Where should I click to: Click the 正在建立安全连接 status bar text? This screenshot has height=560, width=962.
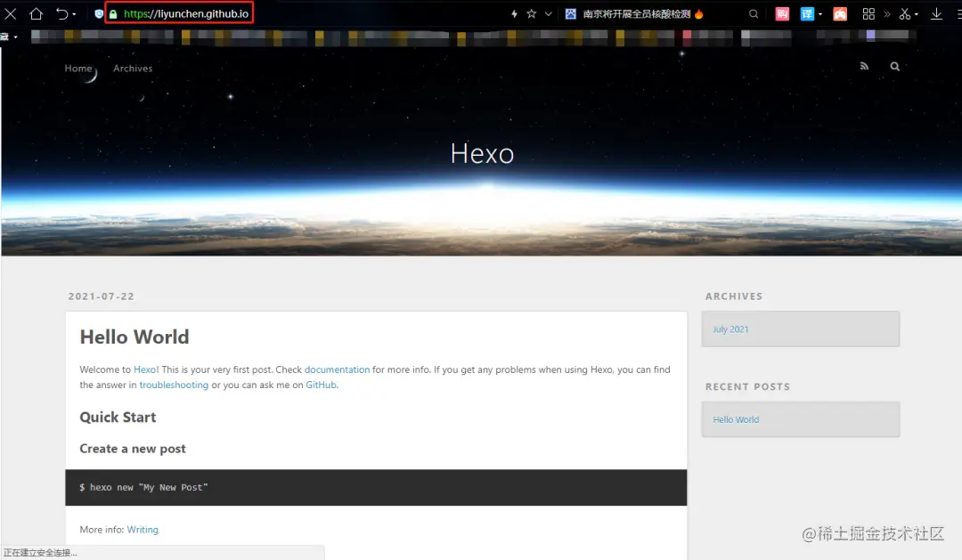(x=40, y=553)
